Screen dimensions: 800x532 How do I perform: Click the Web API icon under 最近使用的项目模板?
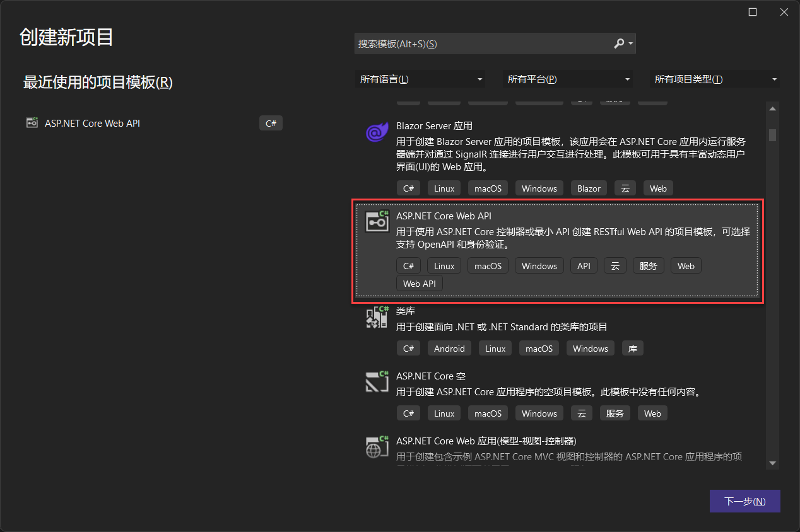[x=32, y=123]
